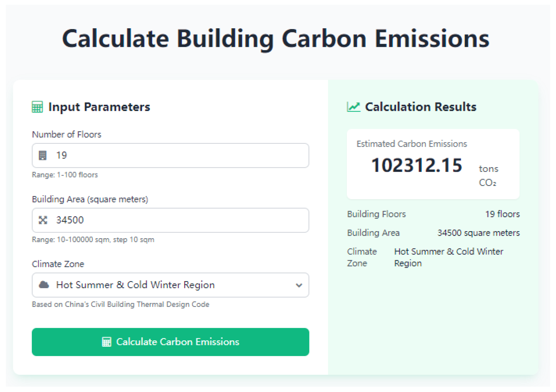Viewport: 556px width, 392px height.
Task: Click the China's Civil Building Thermal Design Code note
Action: tap(120, 304)
